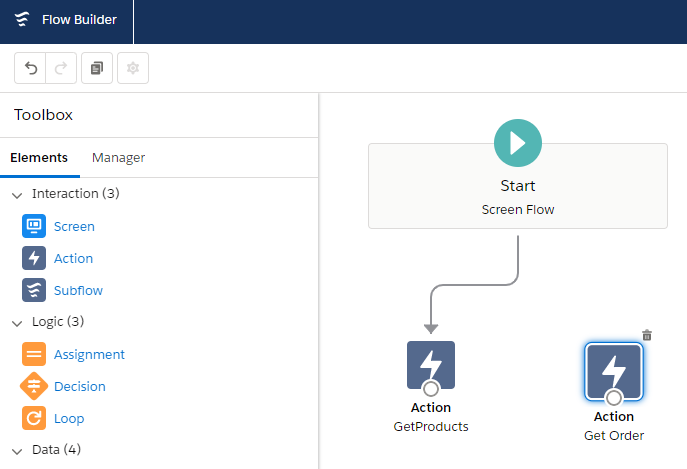
Task: Click the Get Order action node
Action: [x=614, y=371]
